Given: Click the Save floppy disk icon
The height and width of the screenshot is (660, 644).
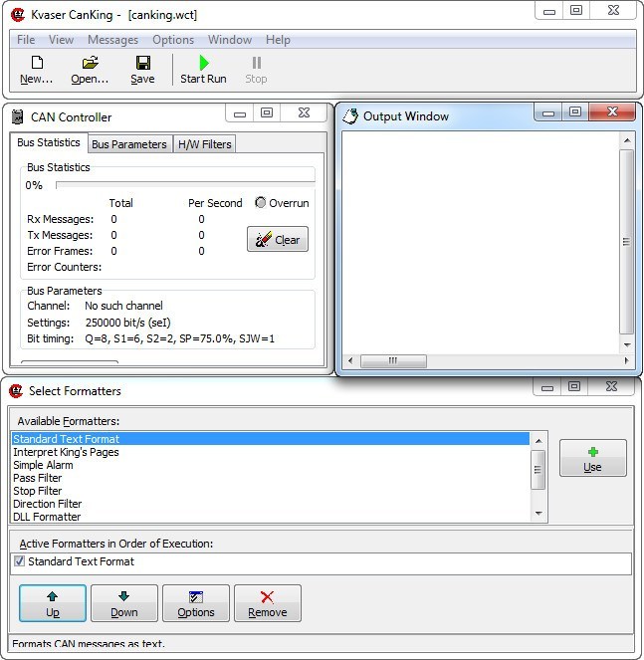Looking at the screenshot, I should click(x=143, y=63).
